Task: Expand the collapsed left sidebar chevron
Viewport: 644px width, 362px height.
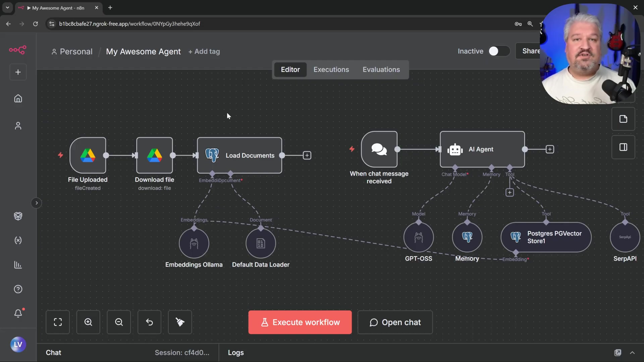Action: (37, 203)
